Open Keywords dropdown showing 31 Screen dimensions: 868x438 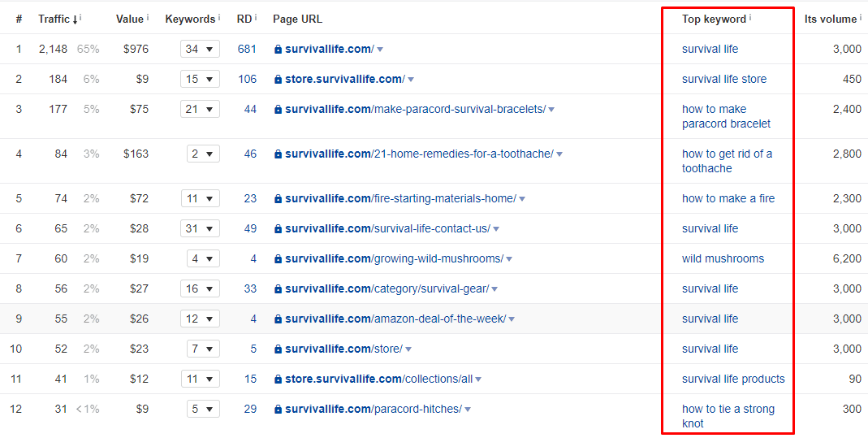[x=200, y=228]
